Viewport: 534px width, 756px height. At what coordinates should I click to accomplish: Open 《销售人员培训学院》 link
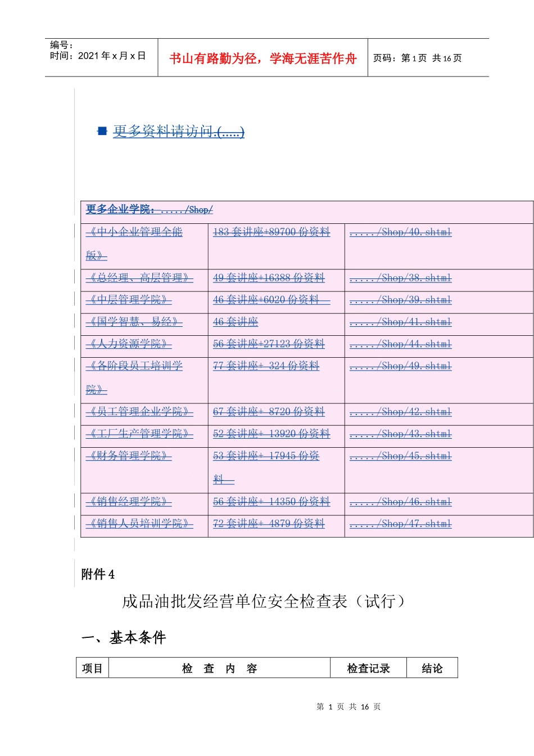coord(139,524)
